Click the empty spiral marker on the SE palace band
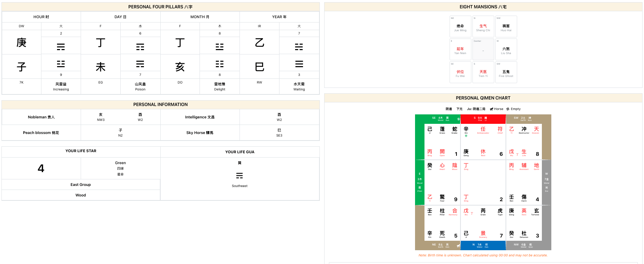 459,119
